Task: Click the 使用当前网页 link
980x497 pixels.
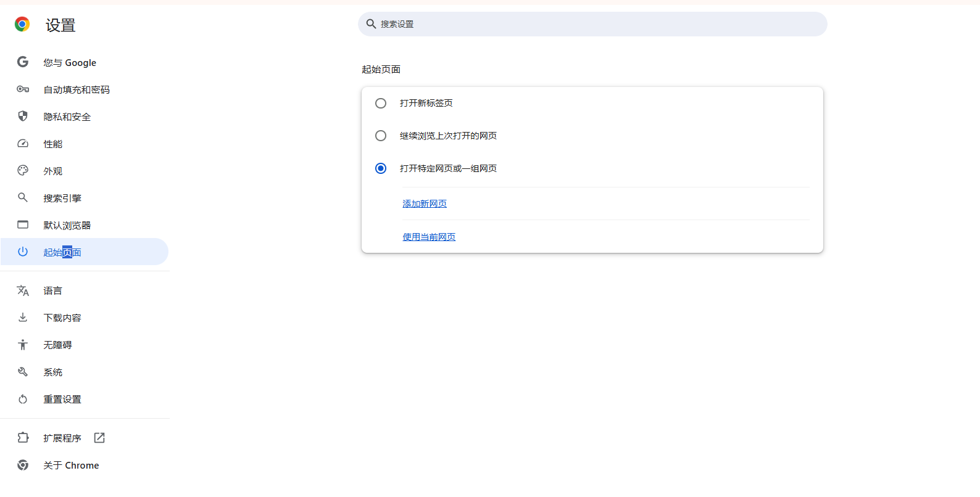Action: 429,237
